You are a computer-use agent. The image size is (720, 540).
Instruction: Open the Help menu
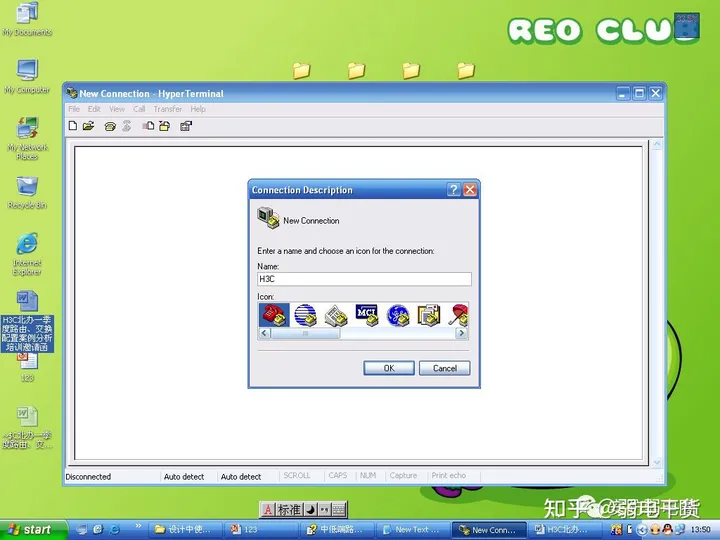[198, 109]
